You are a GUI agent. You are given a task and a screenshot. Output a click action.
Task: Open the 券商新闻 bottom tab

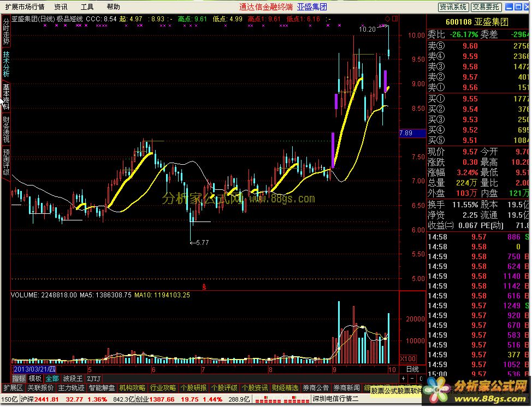(346, 388)
